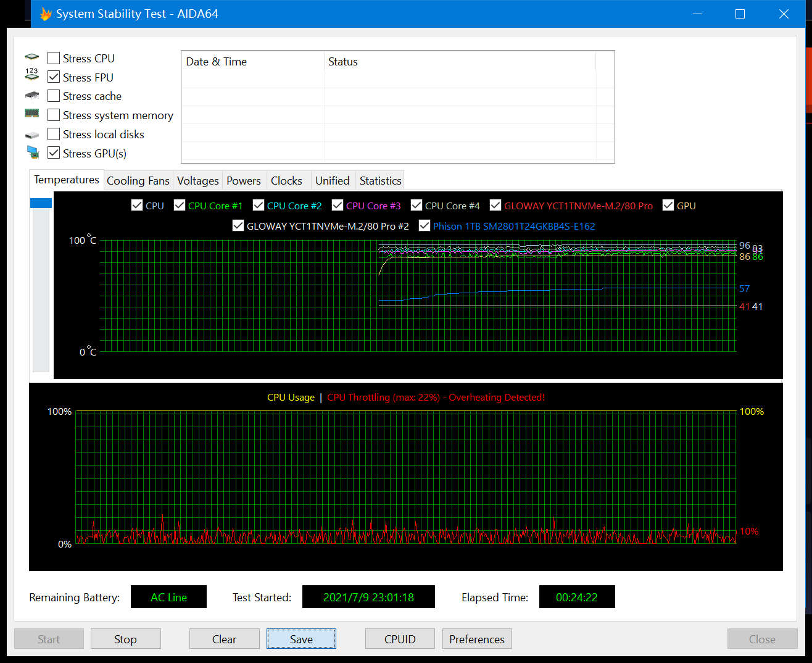Toggle the Phison 1TB SM2801T24GKBB4S-E162 checkbox
Image resolution: width=812 pixels, height=663 pixels.
[425, 226]
